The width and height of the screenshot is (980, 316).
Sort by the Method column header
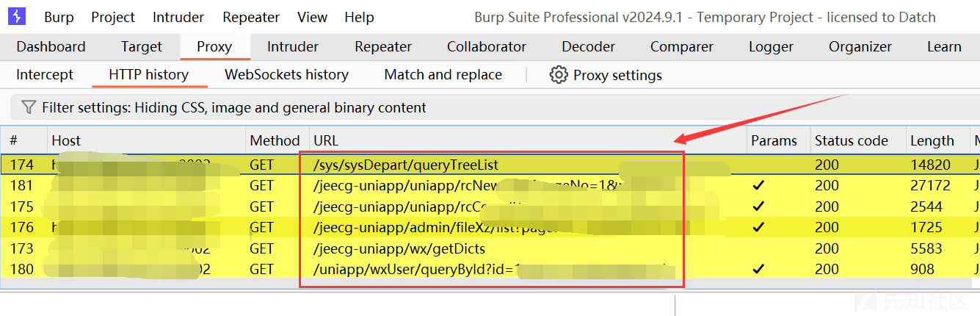coord(275,140)
